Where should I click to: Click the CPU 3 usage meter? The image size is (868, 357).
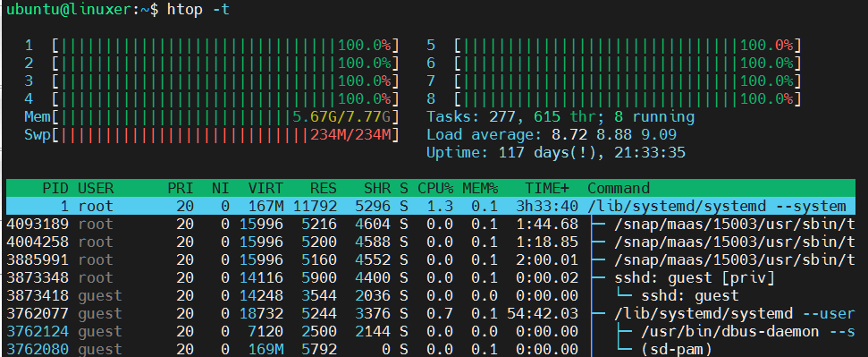[212, 81]
